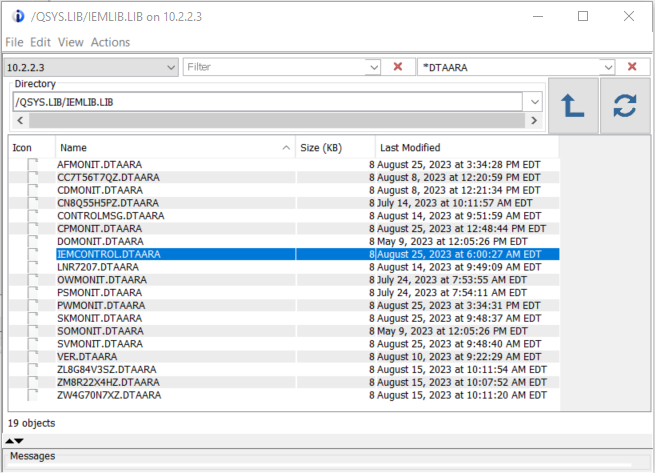This screenshot has width=655, height=473.
Task: Clear the Filter field with red X
Action: coord(398,67)
